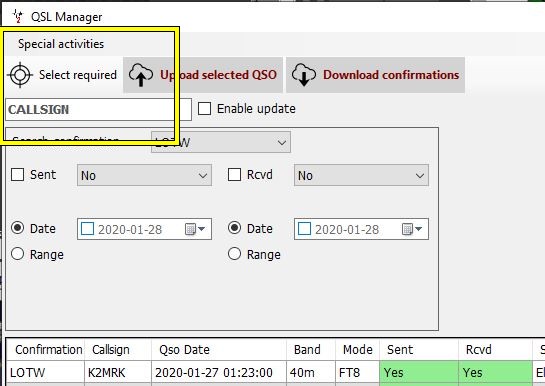Sort by the Sent column header
Screen dimensions: 545x386
(419, 350)
